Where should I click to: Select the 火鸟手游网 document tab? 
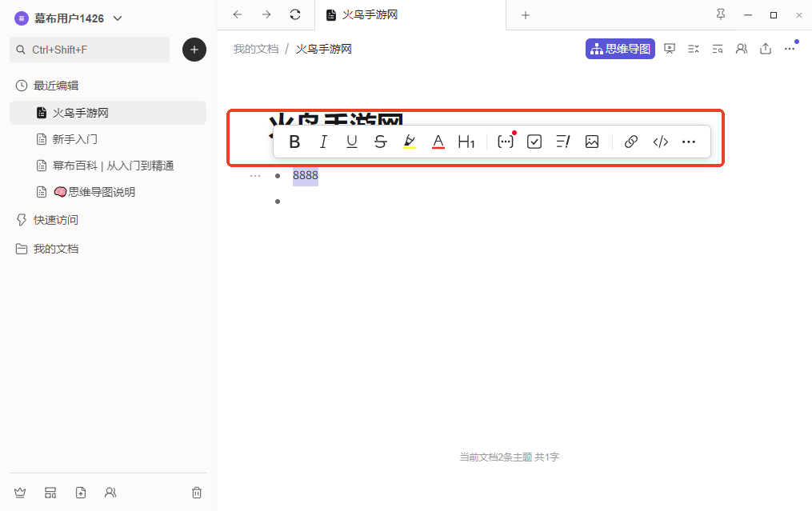pyautogui.click(x=410, y=14)
